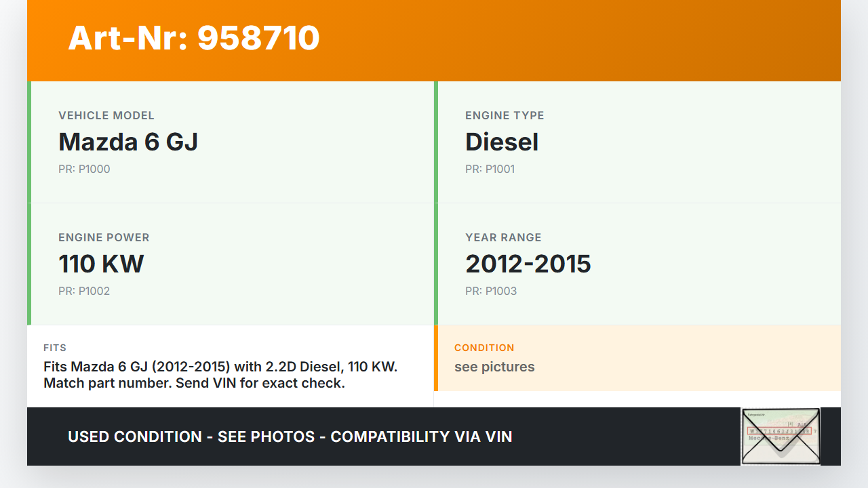
Task: Click the fits description mentioning 2.2D Diesel
Action: pos(220,375)
